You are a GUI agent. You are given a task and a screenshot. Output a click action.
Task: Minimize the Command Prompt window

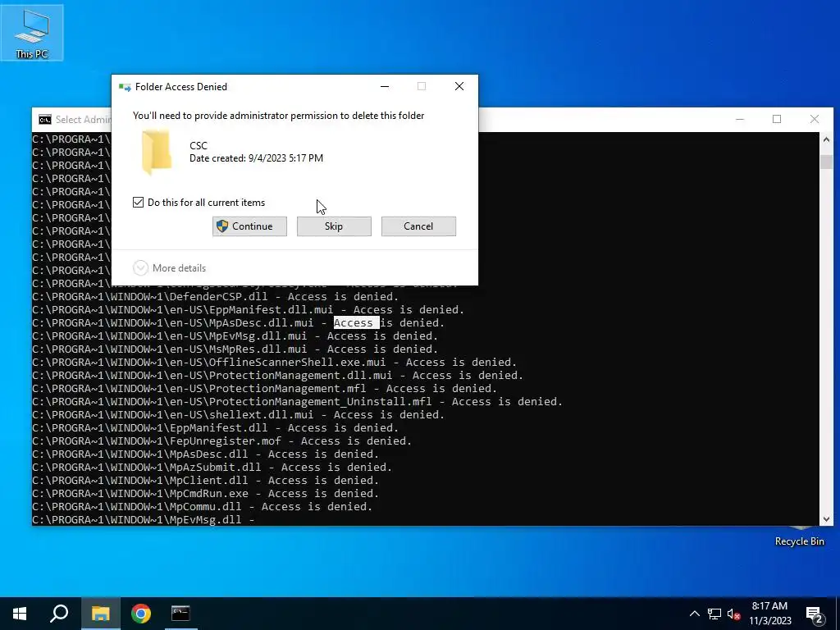pyautogui.click(x=740, y=119)
